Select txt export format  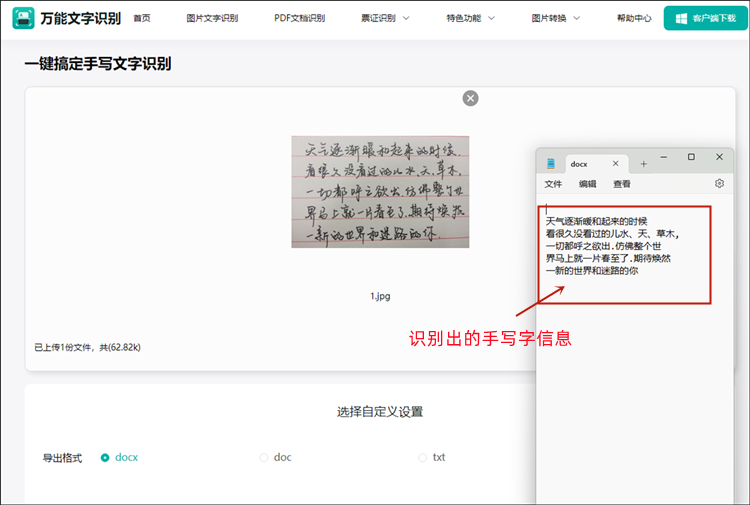point(423,457)
